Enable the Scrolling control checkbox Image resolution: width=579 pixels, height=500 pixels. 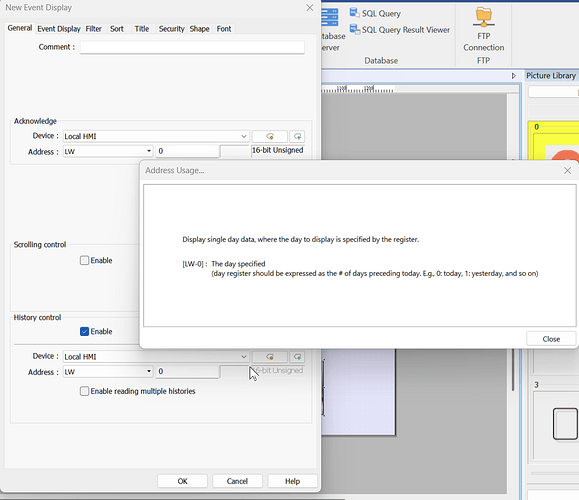[x=85, y=260]
